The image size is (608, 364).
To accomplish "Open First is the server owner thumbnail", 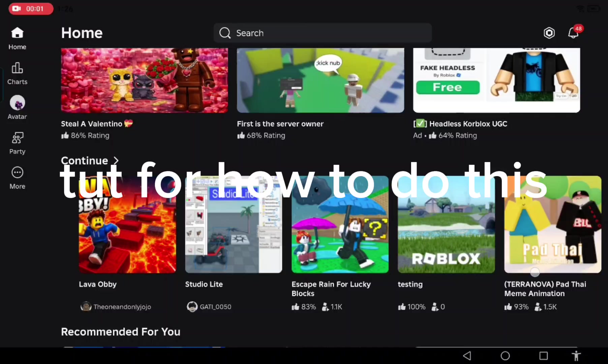I will 321,80.
